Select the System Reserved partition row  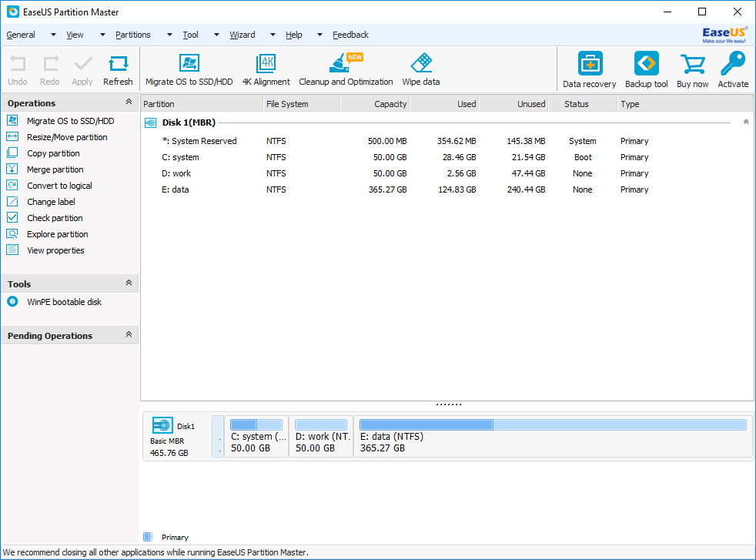tap(447, 141)
